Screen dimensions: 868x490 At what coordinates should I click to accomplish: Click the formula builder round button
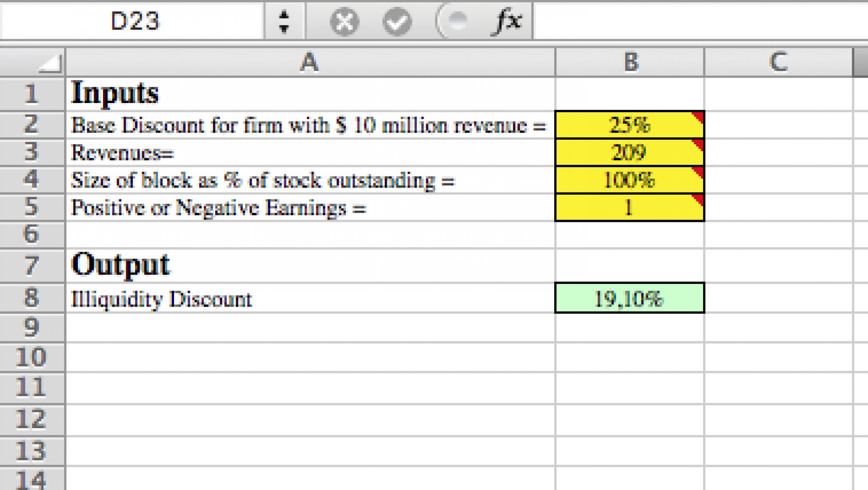[454, 20]
